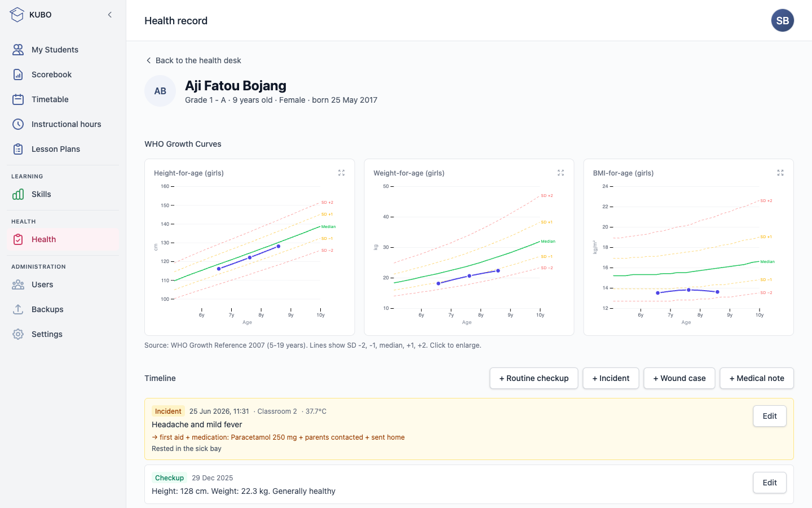Click the Lesson Plans clipboard icon
The image size is (812, 508).
[x=18, y=149]
